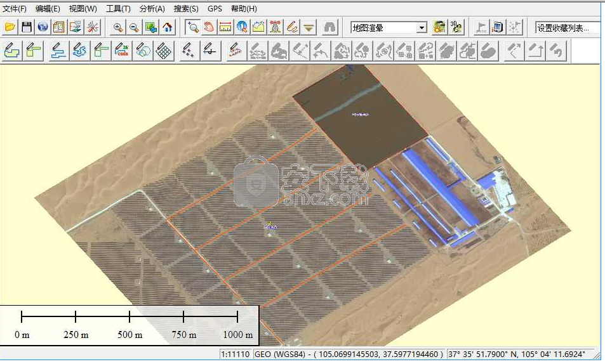This screenshot has width=605, height=364.
Task: Click the 500 m scale bar label
Action: click(x=130, y=334)
